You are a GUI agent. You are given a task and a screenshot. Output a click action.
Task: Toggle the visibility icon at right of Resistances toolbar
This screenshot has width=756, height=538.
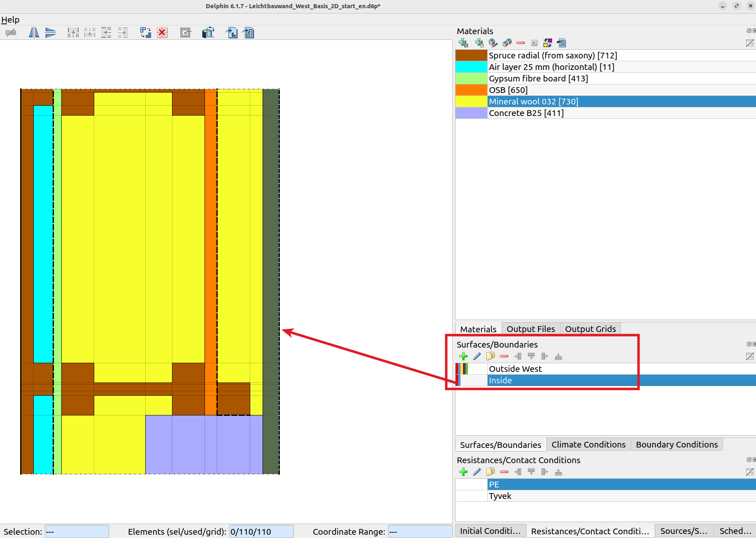pyautogui.click(x=750, y=472)
